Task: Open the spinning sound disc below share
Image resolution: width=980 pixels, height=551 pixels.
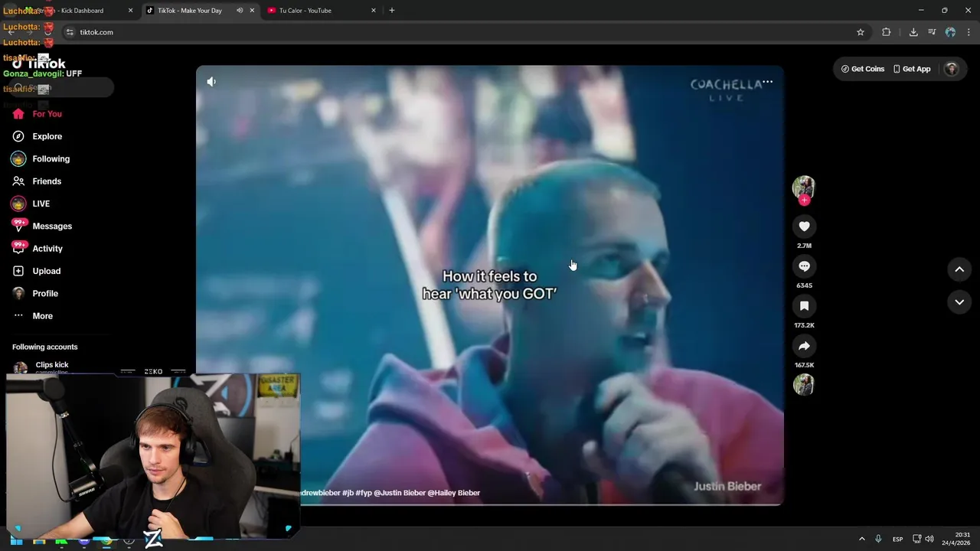Action: pos(803,384)
